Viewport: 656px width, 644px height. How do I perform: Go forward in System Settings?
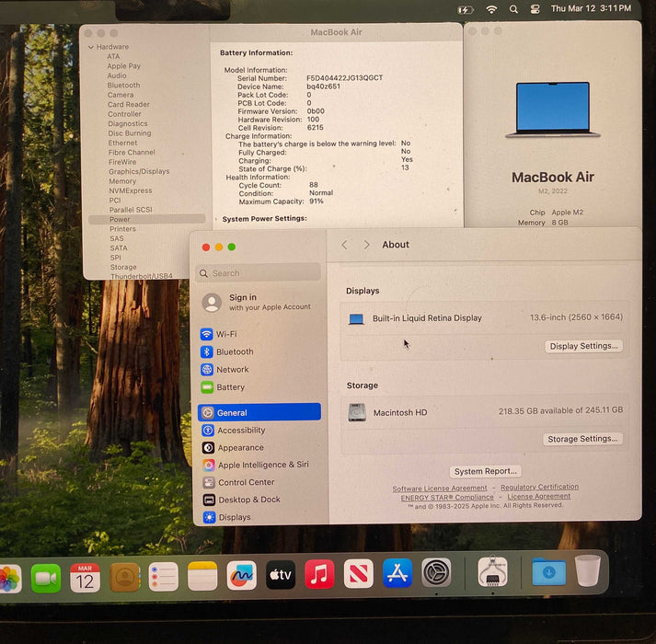pyautogui.click(x=366, y=245)
